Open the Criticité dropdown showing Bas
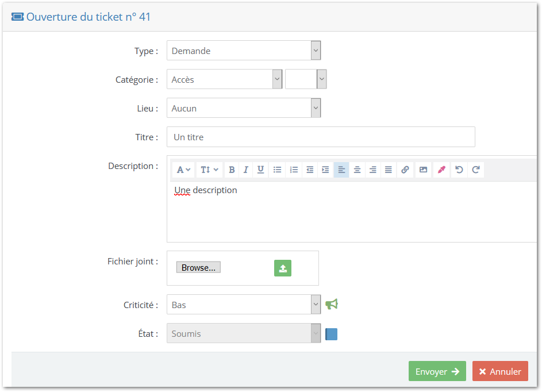The image size is (542, 392). [244, 305]
